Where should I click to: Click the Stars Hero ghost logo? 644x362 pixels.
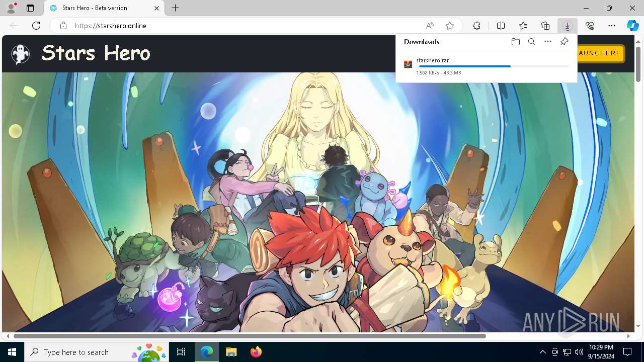pyautogui.click(x=21, y=54)
